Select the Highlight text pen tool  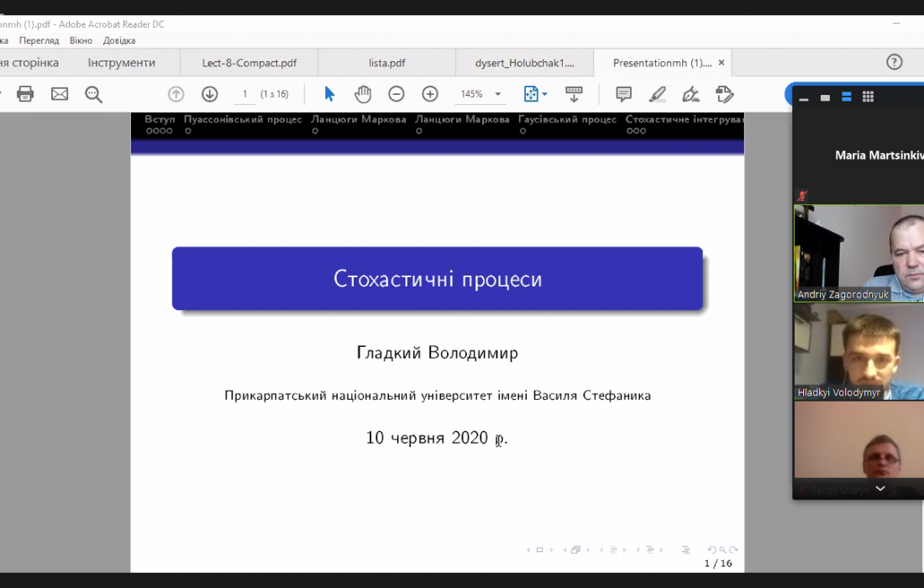(657, 94)
